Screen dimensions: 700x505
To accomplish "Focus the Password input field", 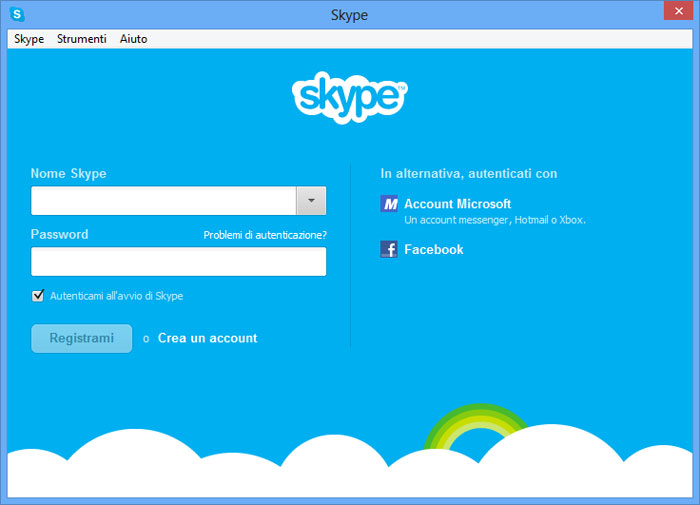I will [179, 262].
